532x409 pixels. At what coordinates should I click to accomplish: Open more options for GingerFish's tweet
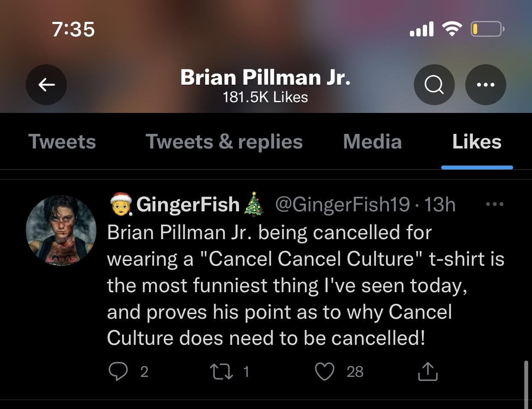[495, 204]
